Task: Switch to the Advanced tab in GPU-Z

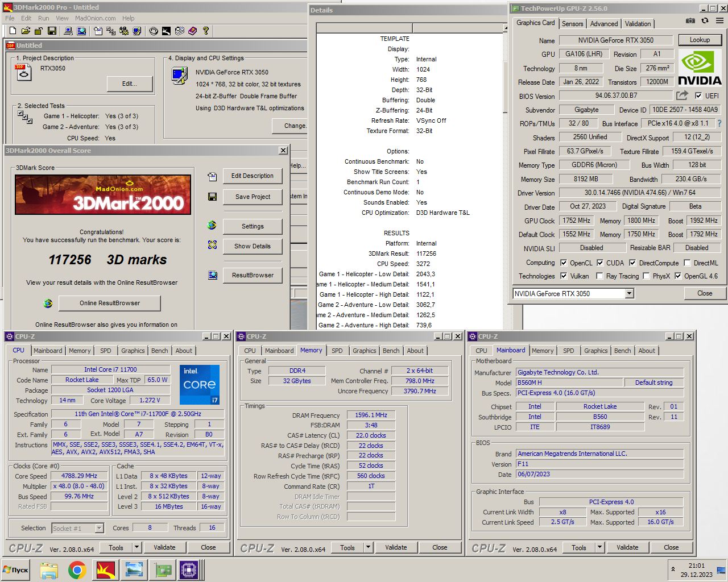Action: (604, 23)
